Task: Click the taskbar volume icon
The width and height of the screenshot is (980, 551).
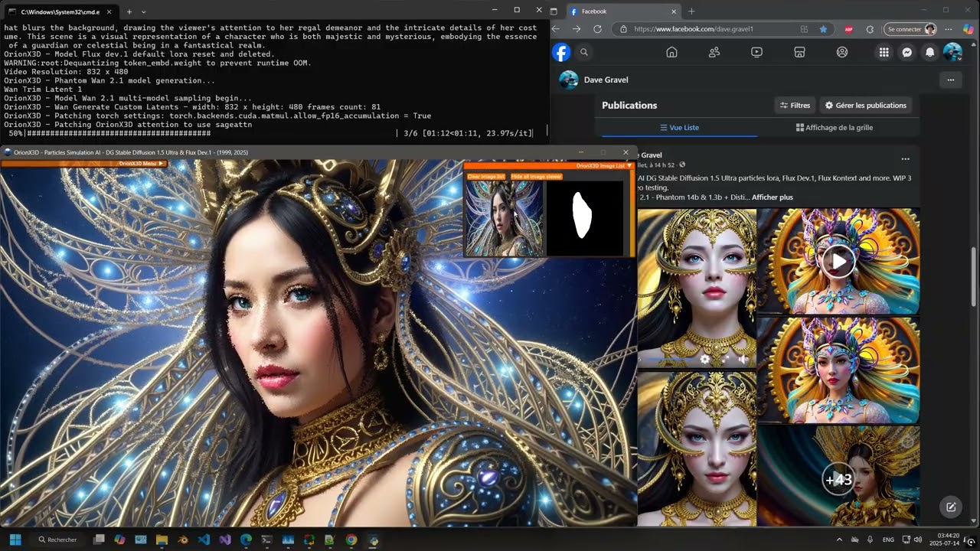Action: (918, 540)
